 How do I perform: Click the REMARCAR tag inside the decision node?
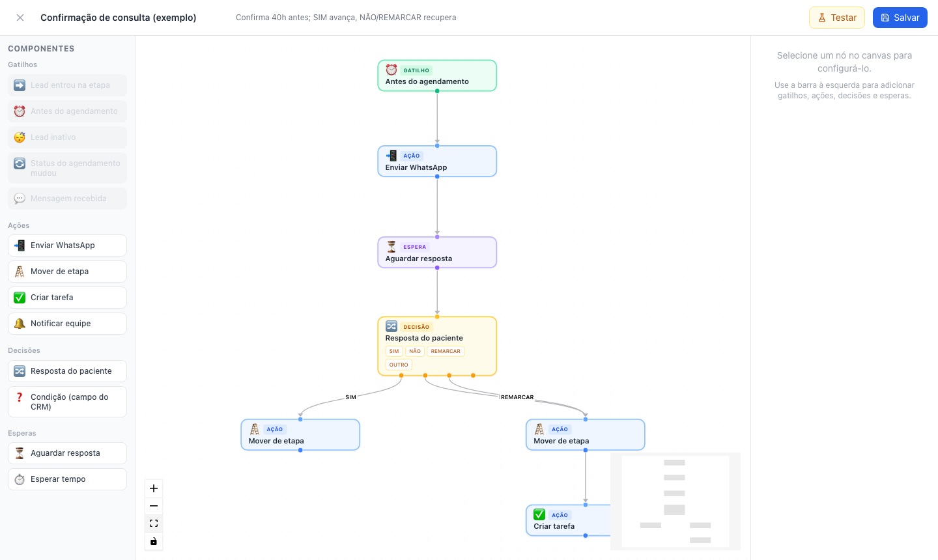click(446, 351)
